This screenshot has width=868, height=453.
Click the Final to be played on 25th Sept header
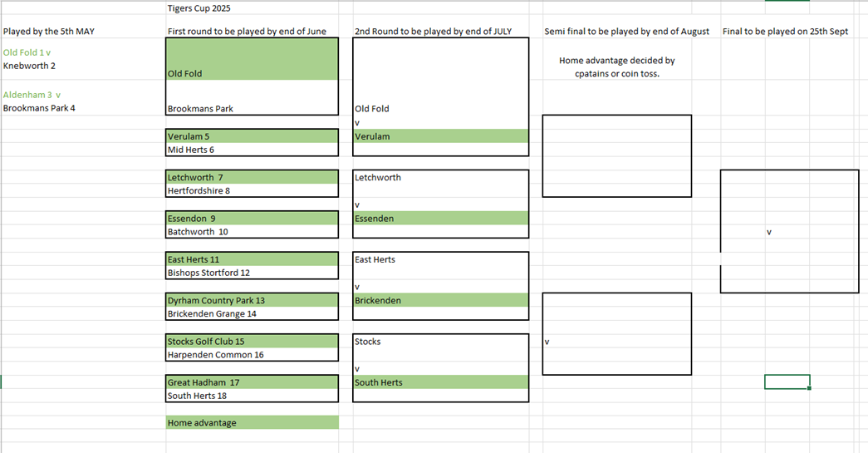click(785, 32)
